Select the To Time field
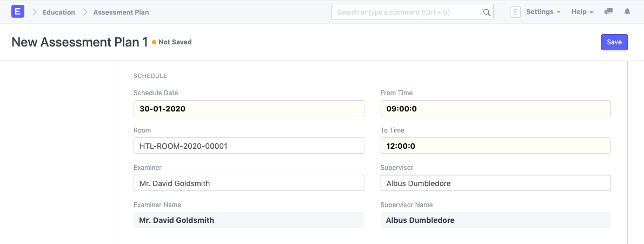Viewport: 644px width, 244px height. [x=495, y=146]
